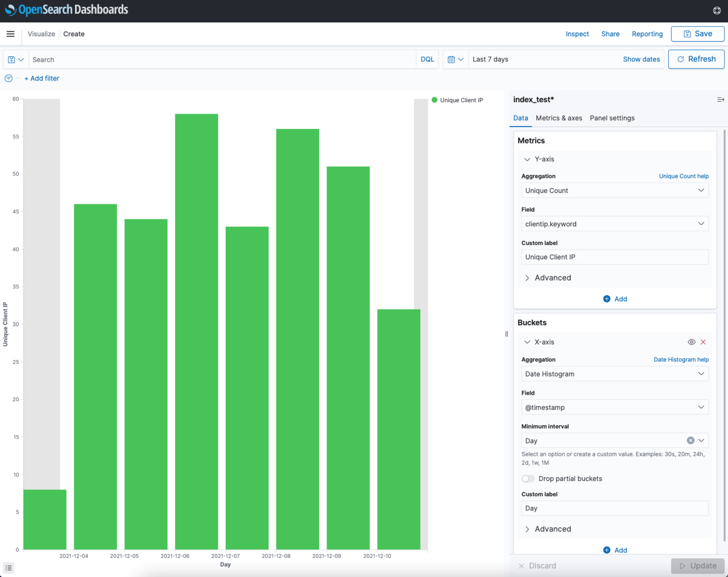The image size is (728, 577).
Task: Remove the X-axis bucket
Action: pyautogui.click(x=703, y=342)
